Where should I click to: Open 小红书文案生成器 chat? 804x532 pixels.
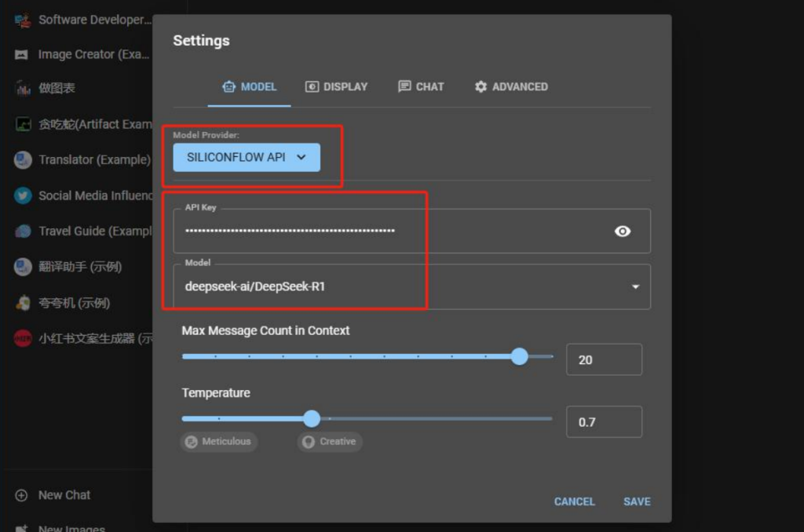point(82,338)
